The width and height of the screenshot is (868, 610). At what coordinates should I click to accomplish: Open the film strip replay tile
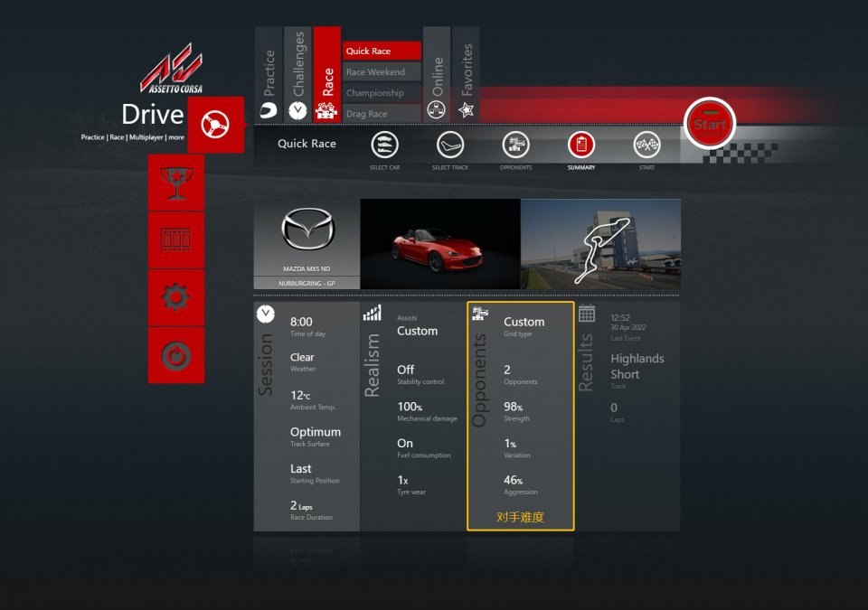tap(176, 240)
